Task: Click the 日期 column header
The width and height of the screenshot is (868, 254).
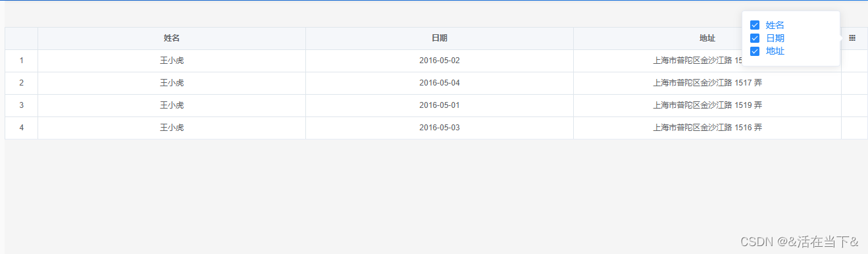Action: tap(440, 38)
